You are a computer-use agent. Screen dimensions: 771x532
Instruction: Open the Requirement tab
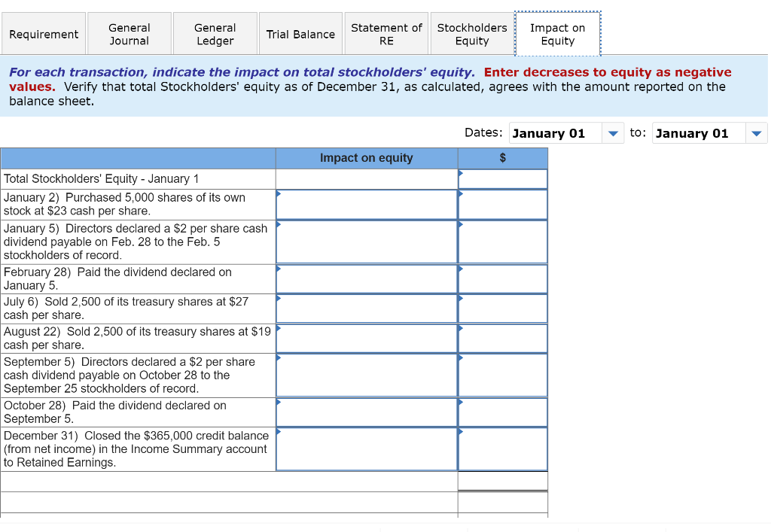[43, 34]
